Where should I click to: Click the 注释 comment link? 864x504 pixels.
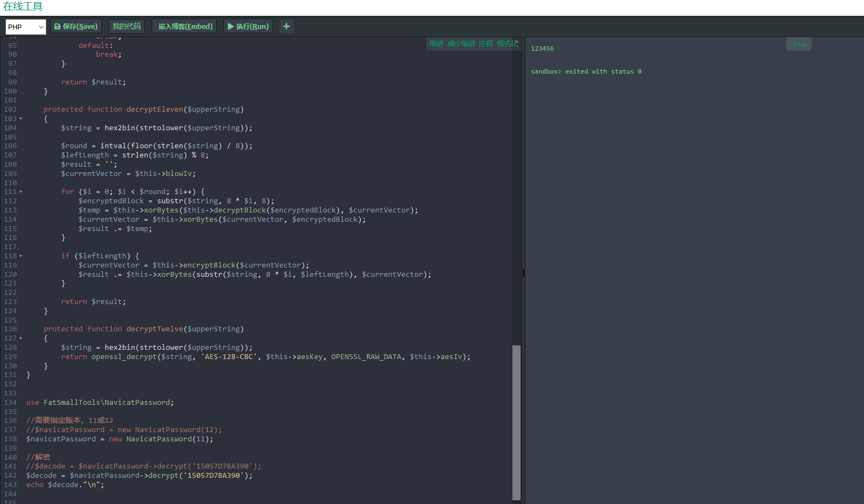(x=486, y=44)
